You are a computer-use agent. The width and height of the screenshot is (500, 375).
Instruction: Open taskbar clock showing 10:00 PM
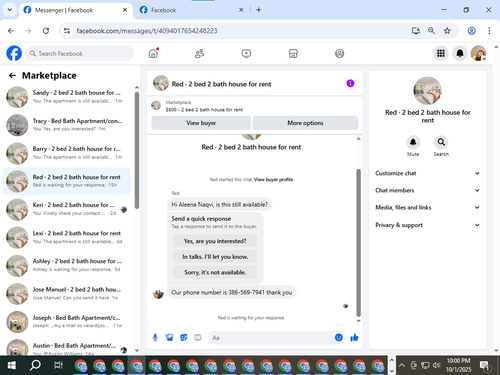click(x=459, y=365)
